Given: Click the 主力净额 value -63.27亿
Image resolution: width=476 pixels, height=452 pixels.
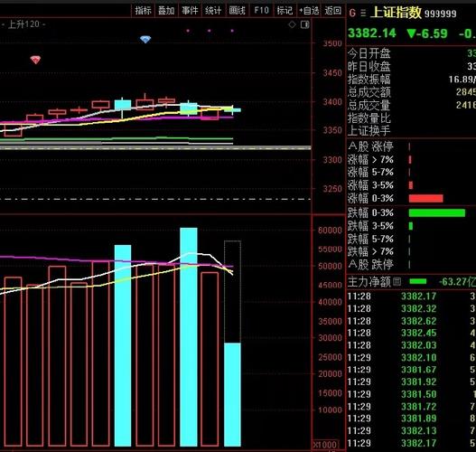Looking at the screenshot, I should tap(457, 282).
